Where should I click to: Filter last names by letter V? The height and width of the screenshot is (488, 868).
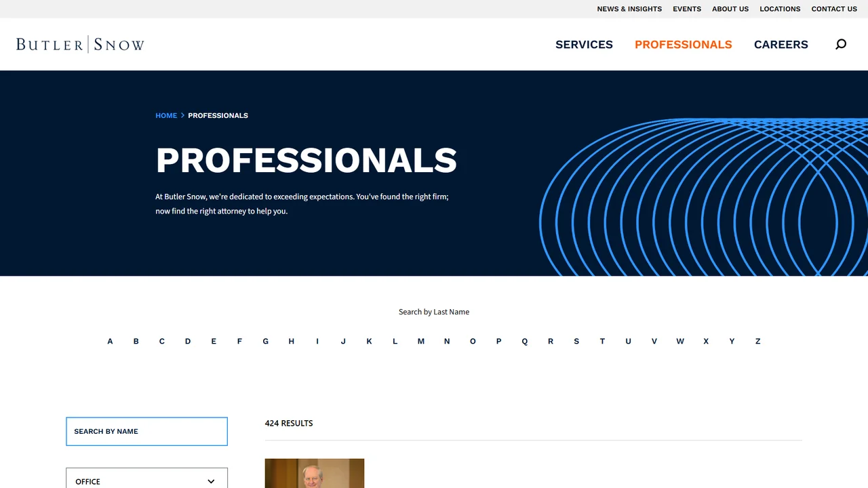coord(654,341)
